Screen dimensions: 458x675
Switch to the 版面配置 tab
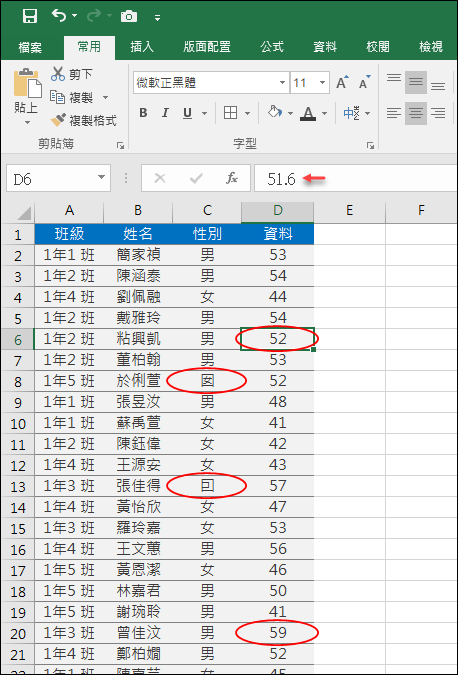pos(207,46)
